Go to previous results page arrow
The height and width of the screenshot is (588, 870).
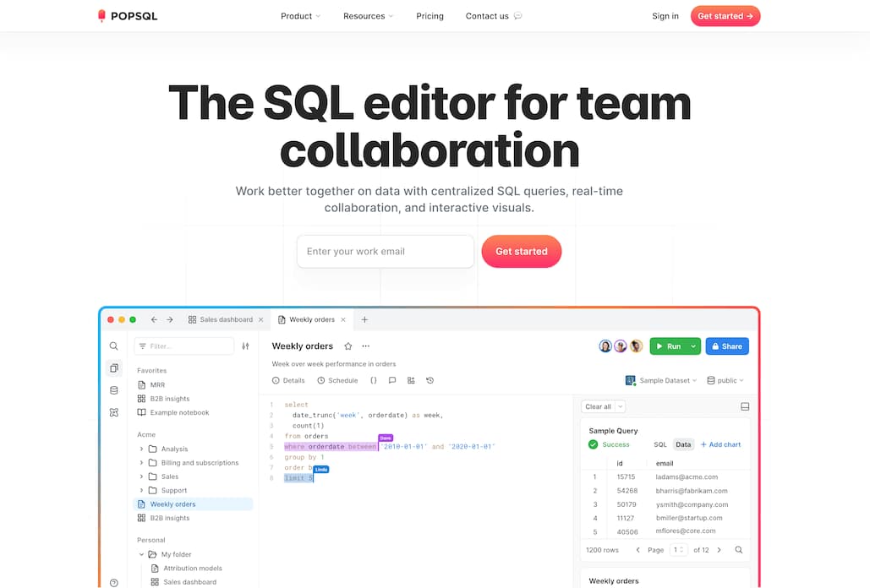point(637,550)
